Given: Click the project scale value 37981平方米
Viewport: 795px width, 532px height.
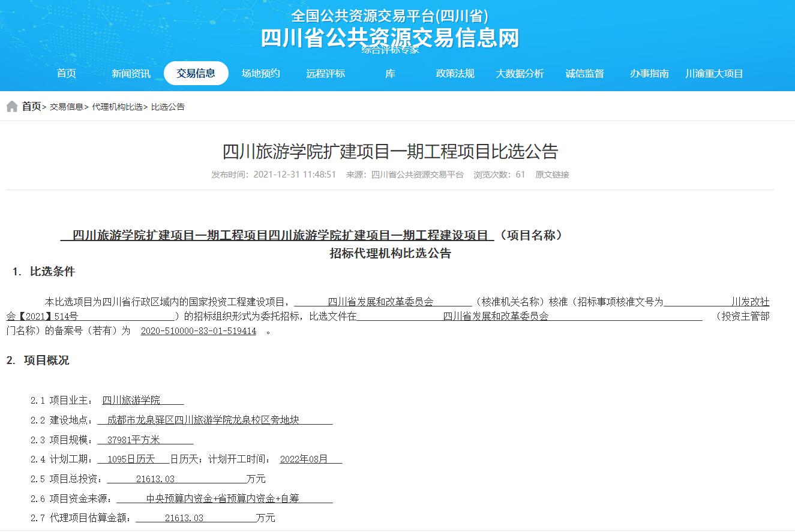Looking at the screenshot, I should point(134,440).
